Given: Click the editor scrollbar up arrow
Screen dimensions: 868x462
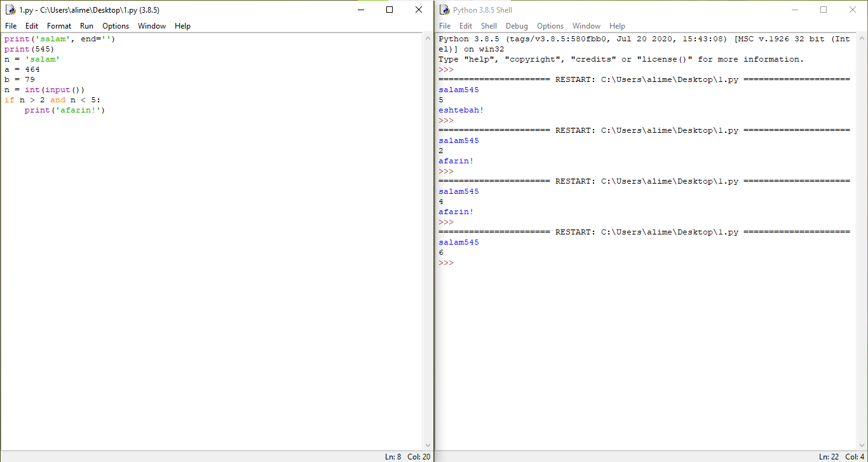Looking at the screenshot, I should coord(428,39).
